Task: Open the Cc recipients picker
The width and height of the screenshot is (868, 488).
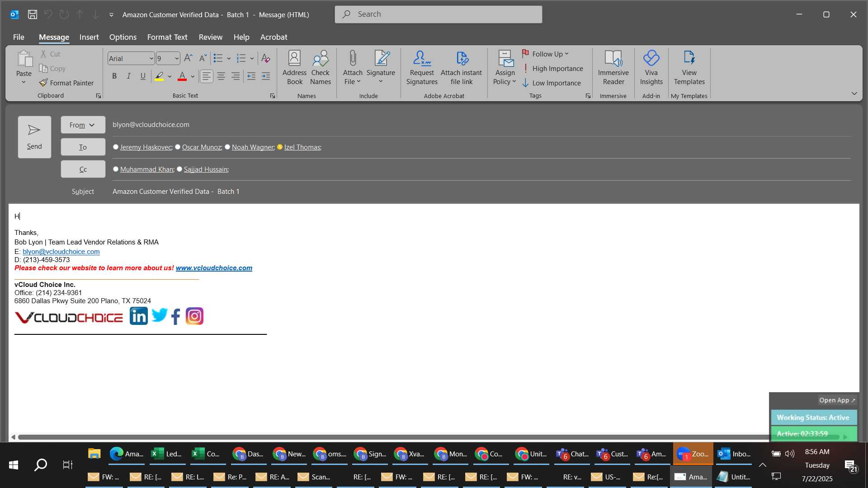Action: click(83, 169)
